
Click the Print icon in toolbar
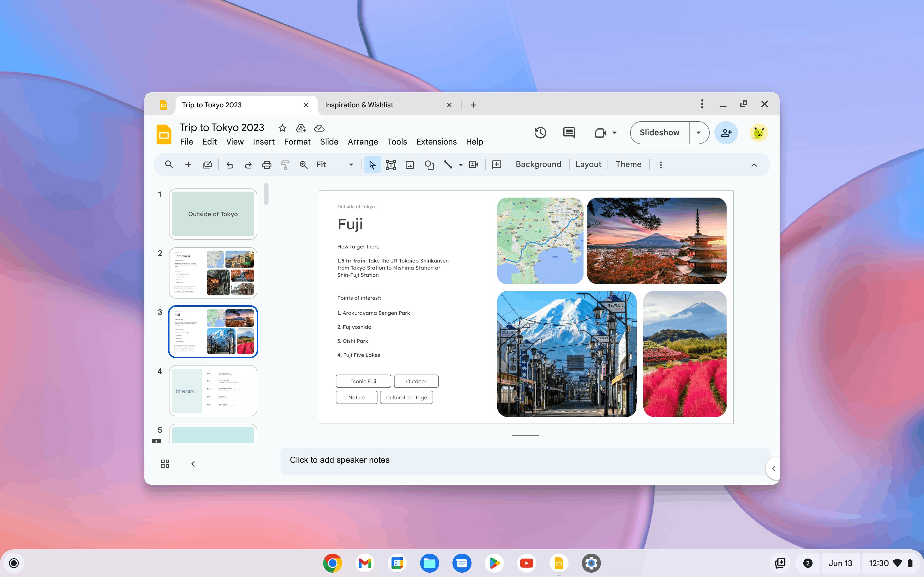(x=267, y=164)
